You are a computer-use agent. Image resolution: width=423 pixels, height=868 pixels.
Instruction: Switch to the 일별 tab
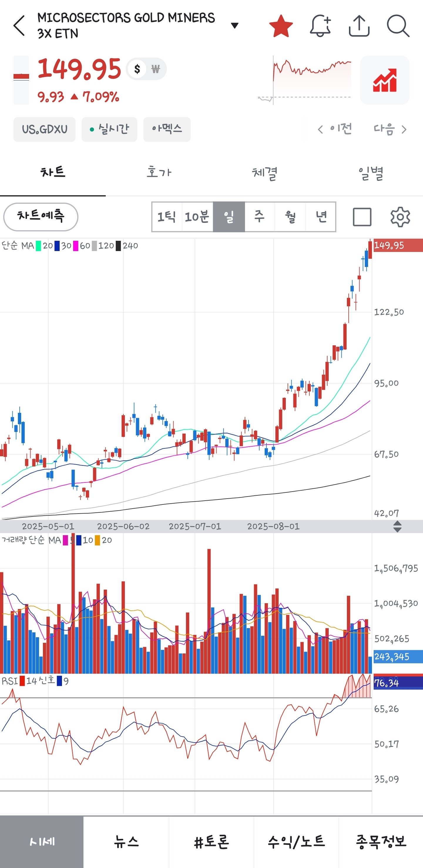370,173
